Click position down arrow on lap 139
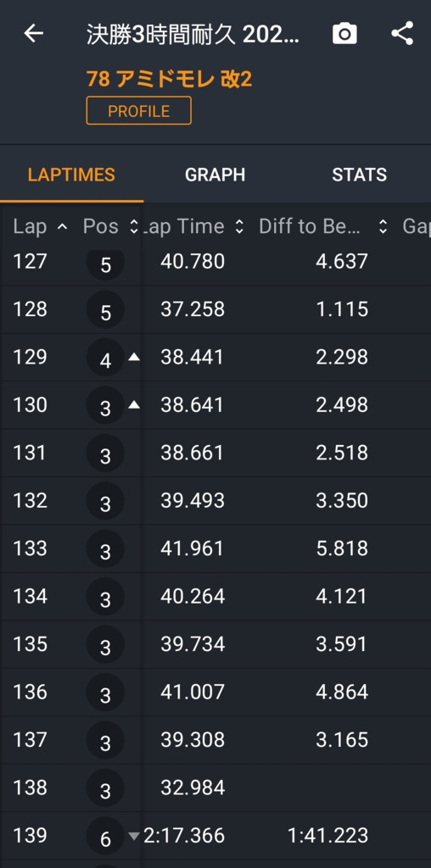The height and width of the screenshot is (868, 431). click(133, 836)
